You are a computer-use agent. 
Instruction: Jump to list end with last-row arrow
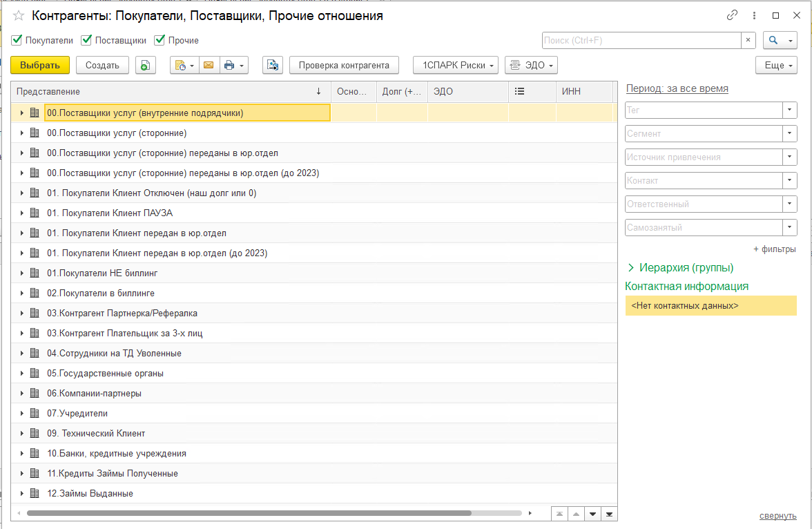pos(610,514)
